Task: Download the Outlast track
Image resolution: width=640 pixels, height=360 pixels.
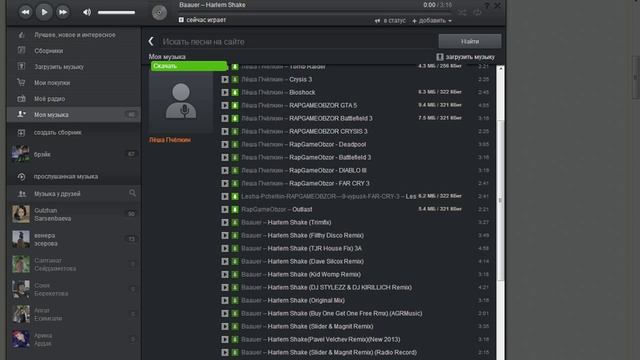Action: click(x=235, y=209)
